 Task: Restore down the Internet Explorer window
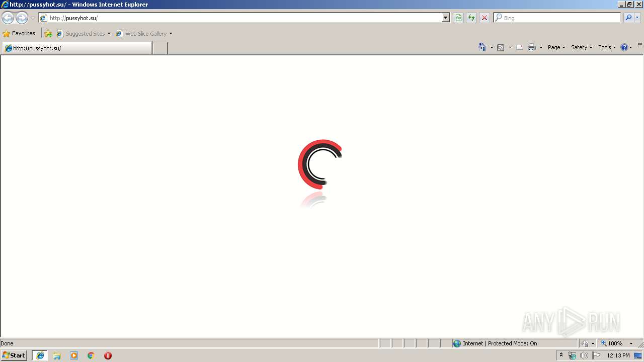coord(629,5)
